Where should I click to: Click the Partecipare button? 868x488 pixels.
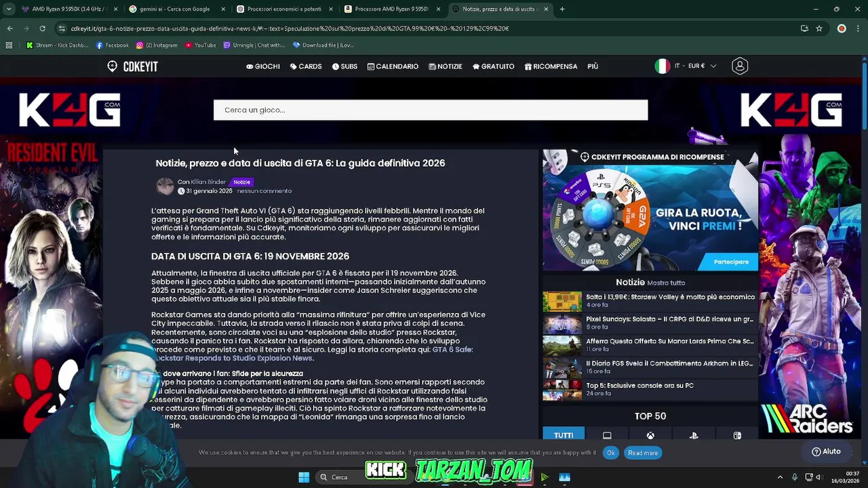(731, 262)
